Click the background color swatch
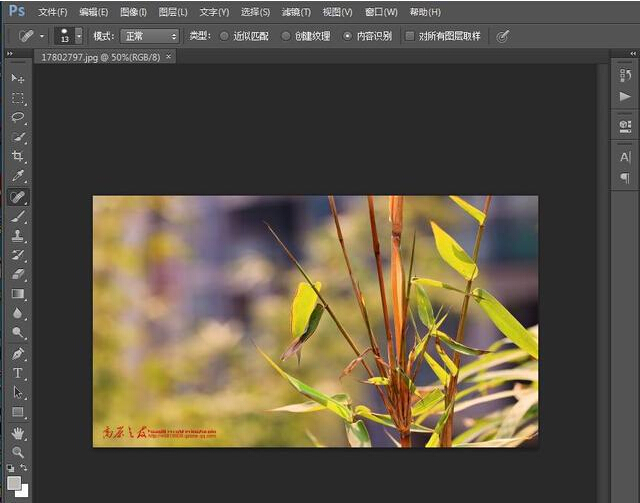The height and width of the screenshot is (503, 640). 24,491
